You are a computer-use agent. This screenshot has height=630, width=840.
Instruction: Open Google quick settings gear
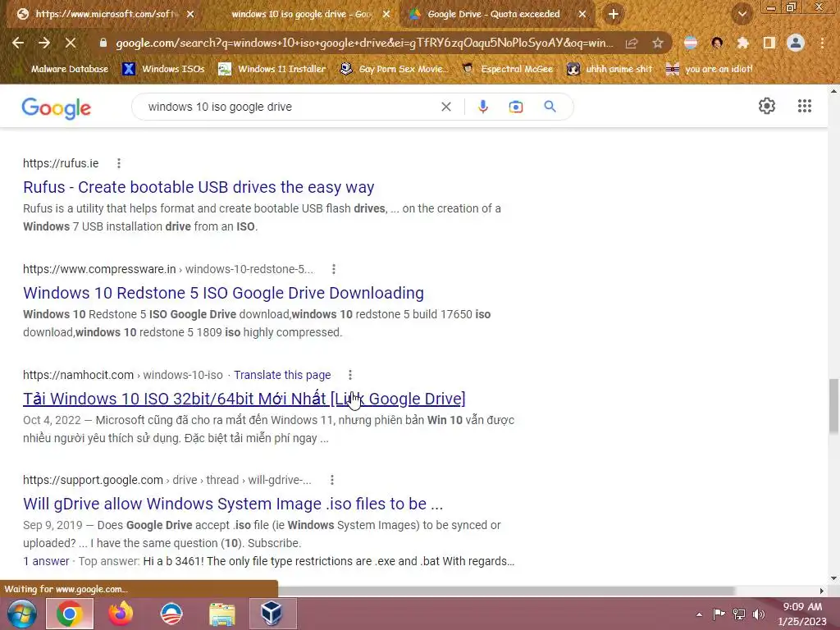click(x=767, y=106)
